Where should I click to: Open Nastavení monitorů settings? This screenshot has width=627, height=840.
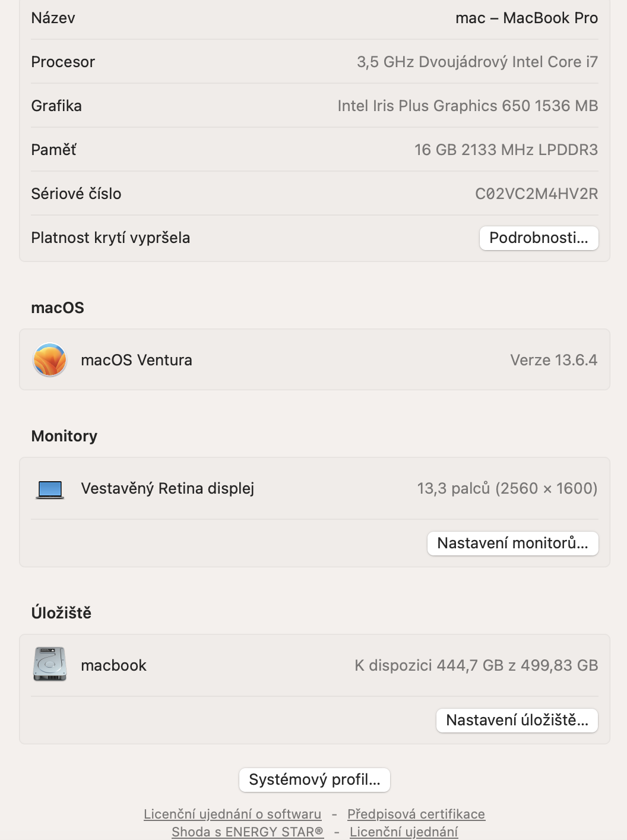pyautogui.click(x=512, y=544)
